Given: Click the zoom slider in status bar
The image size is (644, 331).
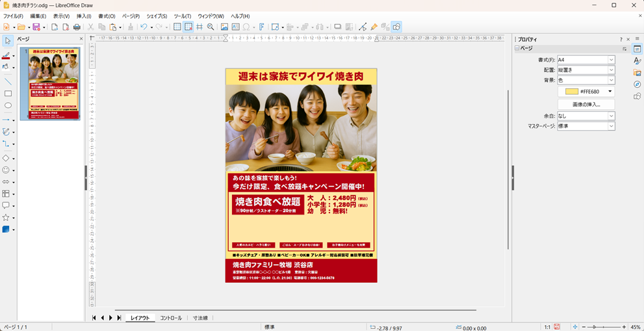Looking at the screenshot, I should [x=604, y=327].
